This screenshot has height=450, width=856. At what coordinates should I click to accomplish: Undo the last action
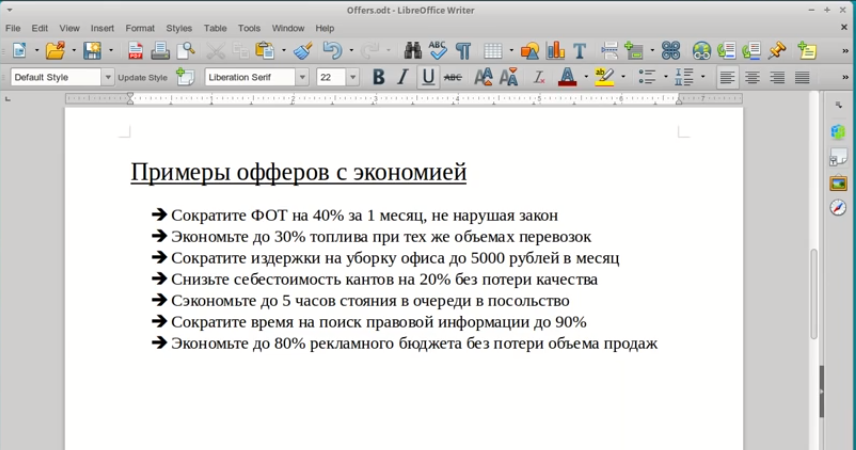(332, 51)
